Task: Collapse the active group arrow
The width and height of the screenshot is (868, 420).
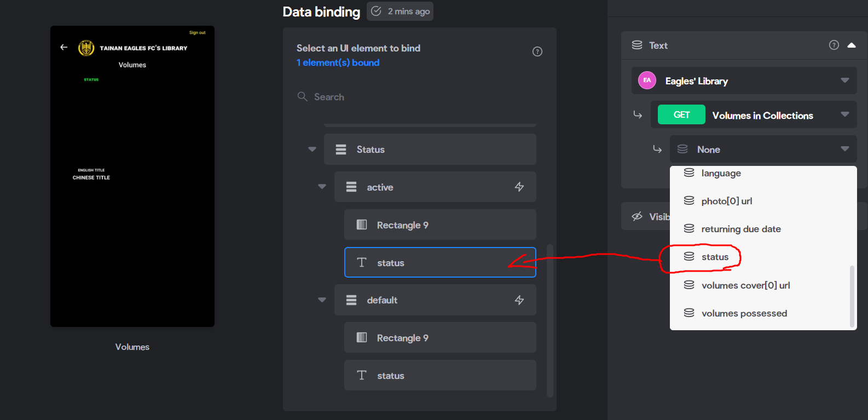Action: [x=322, y=187]
